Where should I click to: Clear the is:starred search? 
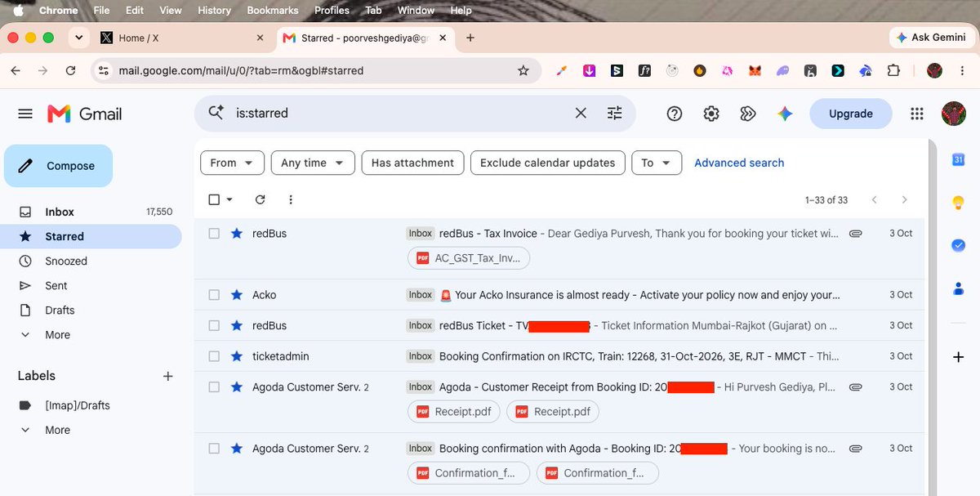tap(581, 114)
